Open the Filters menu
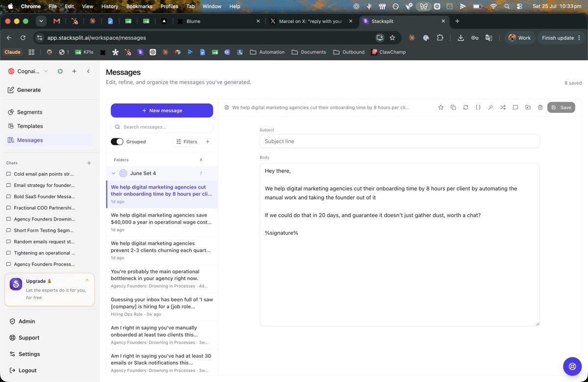Image resolution: width=588 pixels, height=382 pixels. pos(187,142)
